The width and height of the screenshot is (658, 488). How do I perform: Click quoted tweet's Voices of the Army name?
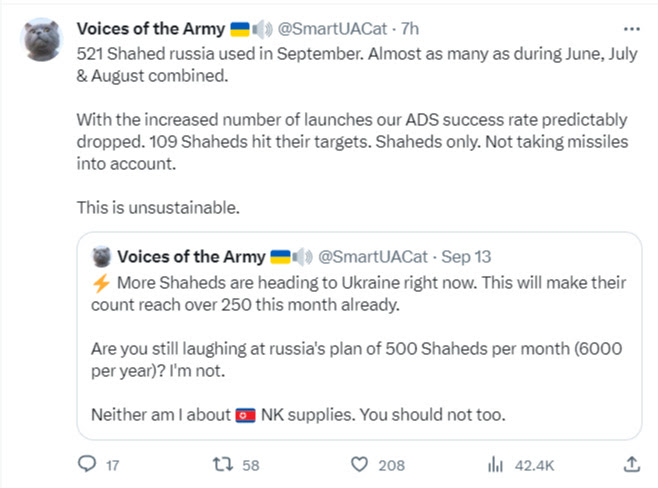tap(189, 257)
